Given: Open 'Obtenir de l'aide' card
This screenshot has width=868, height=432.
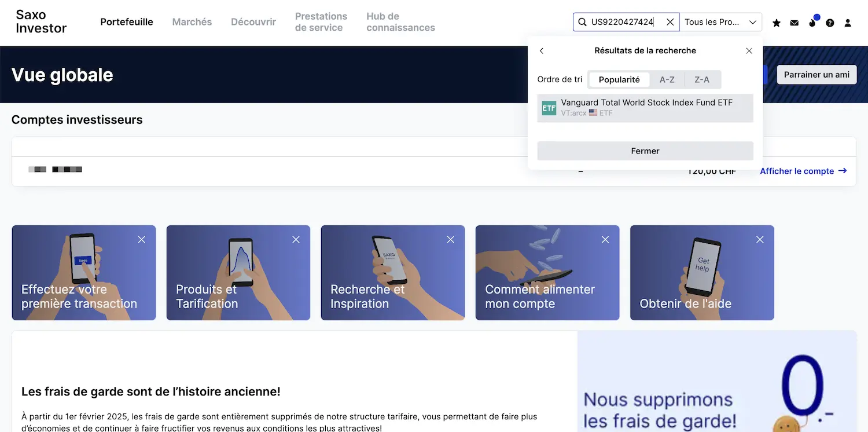Looking at the screenshot, I should click(702, 273).
